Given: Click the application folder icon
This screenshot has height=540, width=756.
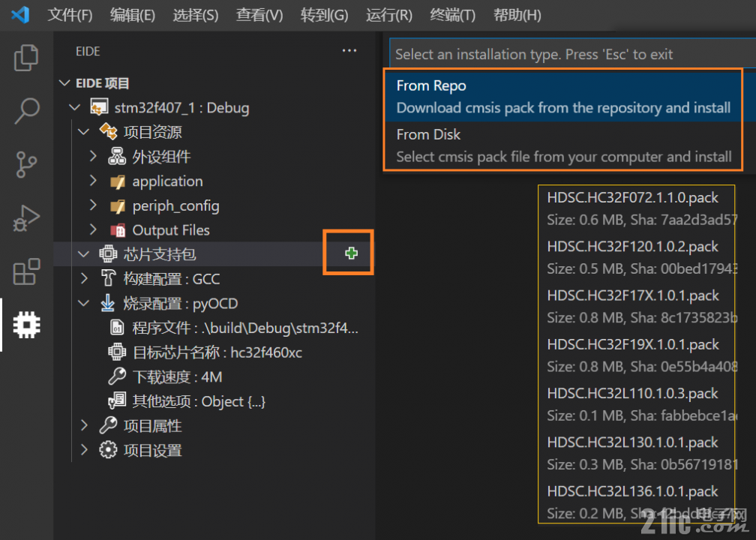Looking at the screenshot, I should pyautogui.click(x=117, y=181).
